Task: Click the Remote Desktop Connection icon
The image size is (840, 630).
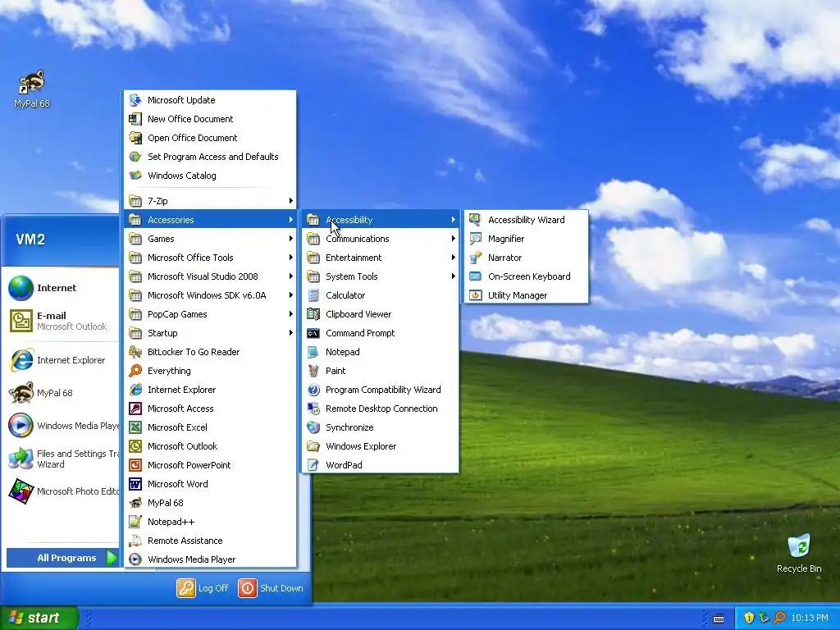Action: click(313, 409)
